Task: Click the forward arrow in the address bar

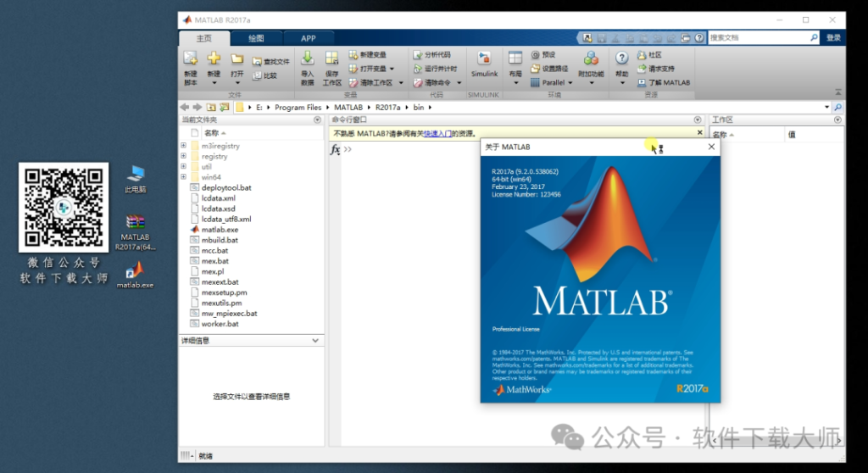Action: point(197,107)
